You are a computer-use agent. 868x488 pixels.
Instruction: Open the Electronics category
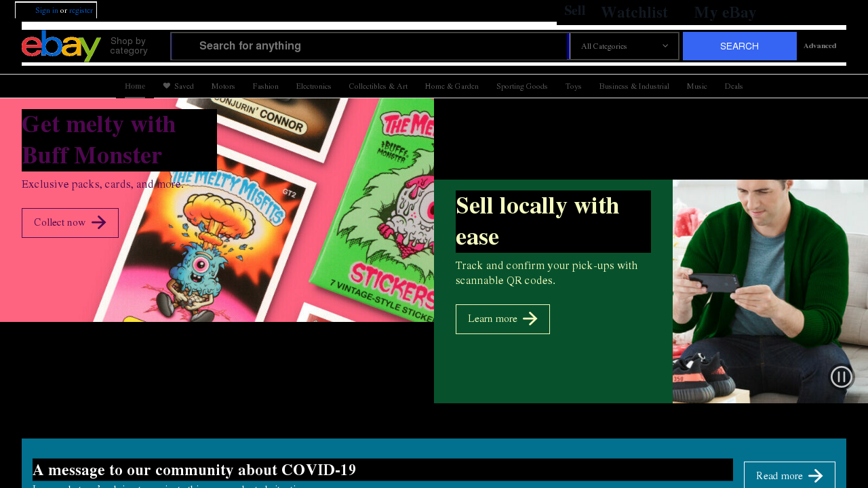(313, 86)
